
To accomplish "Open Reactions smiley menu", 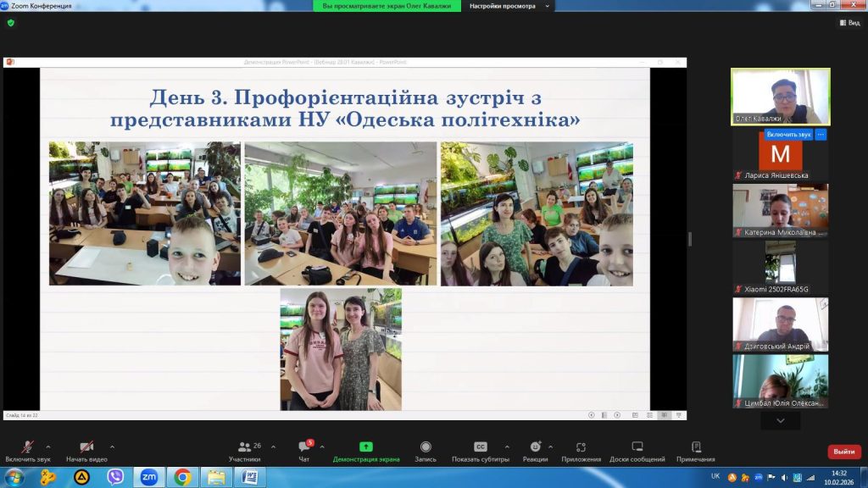I will point(535,446).
